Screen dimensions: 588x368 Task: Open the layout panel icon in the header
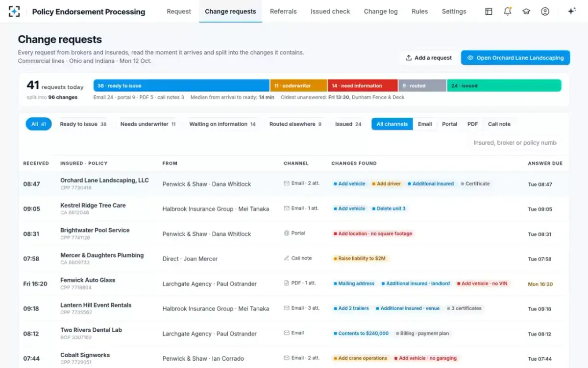[x=489, y=11]
